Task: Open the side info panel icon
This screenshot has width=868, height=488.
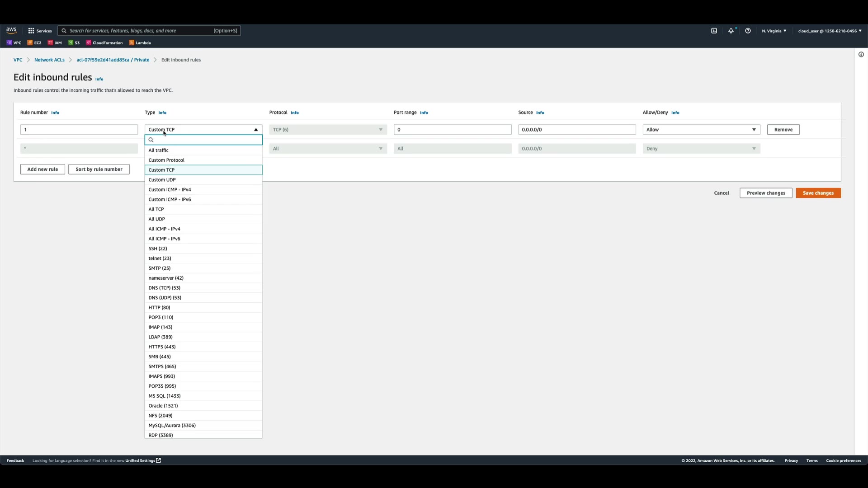Action: 861,55
